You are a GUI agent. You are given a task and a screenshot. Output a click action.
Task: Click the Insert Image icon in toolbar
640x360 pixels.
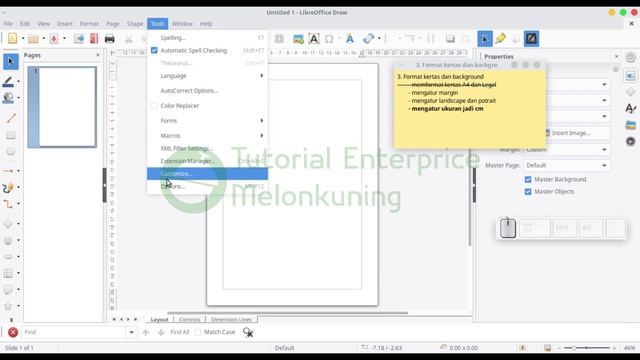[x=298, y=39]
